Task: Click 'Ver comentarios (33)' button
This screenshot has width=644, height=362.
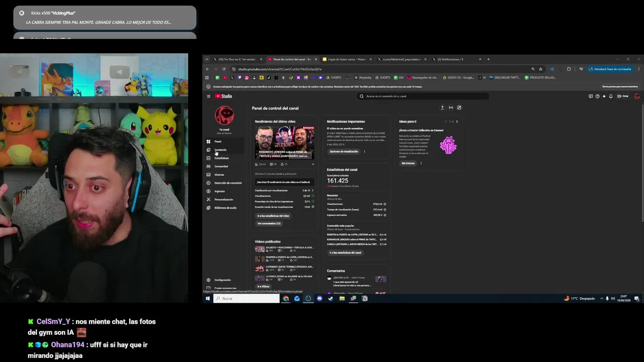Action: coord(269,223)
